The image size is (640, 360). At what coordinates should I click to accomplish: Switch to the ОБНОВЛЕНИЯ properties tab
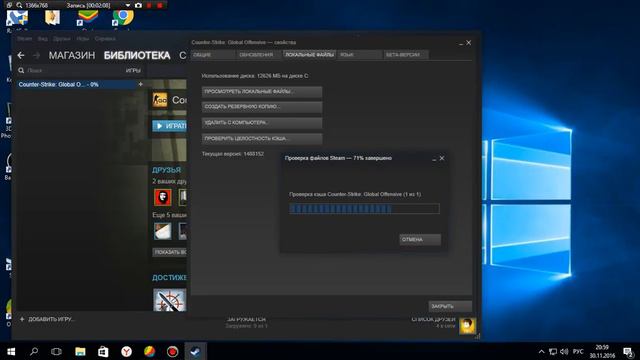259,55
